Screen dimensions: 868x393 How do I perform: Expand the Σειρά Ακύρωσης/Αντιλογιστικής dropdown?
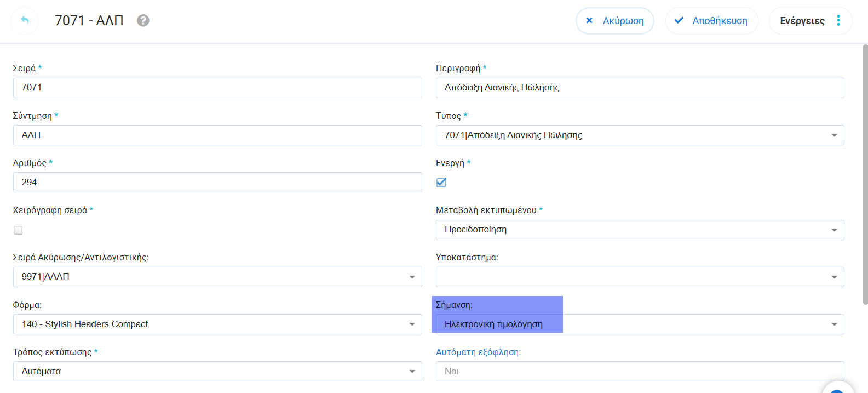pyautogui.click(x=412, y=277)
